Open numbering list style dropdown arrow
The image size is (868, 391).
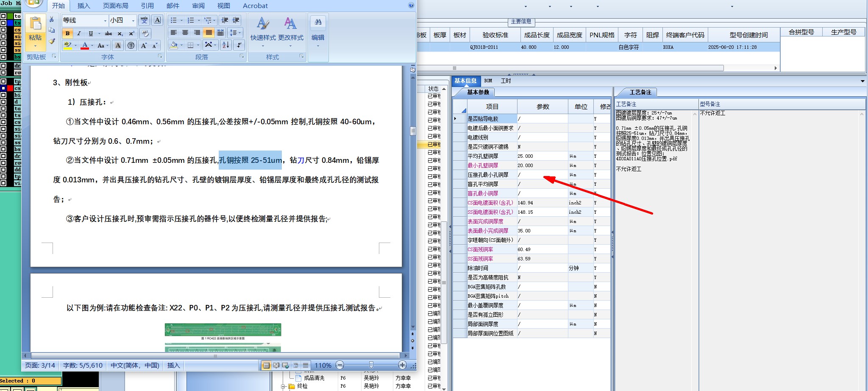[x=199, y=20]
